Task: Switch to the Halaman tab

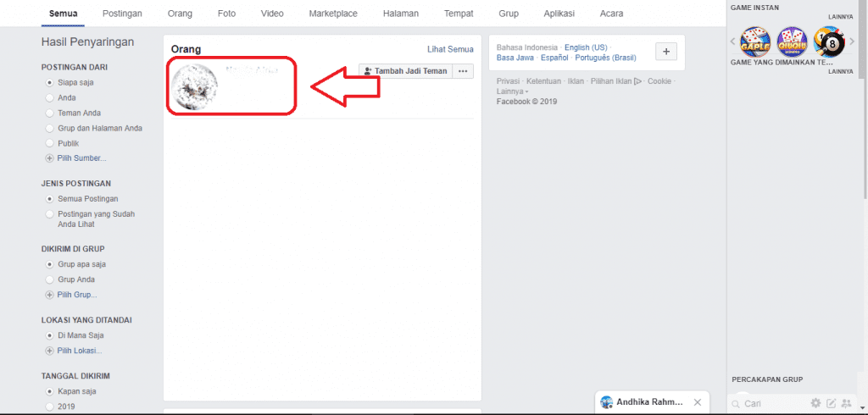Action: click(x=401, y=14)
